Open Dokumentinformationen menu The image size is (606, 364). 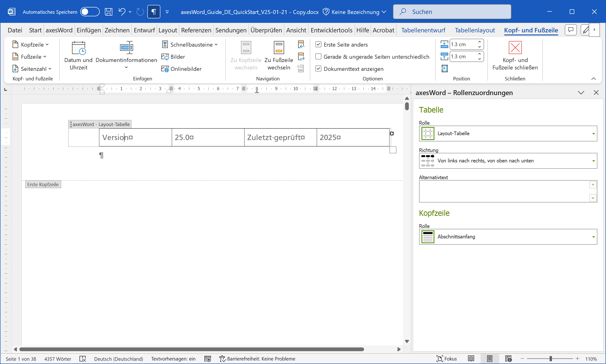tap(126, 56)
